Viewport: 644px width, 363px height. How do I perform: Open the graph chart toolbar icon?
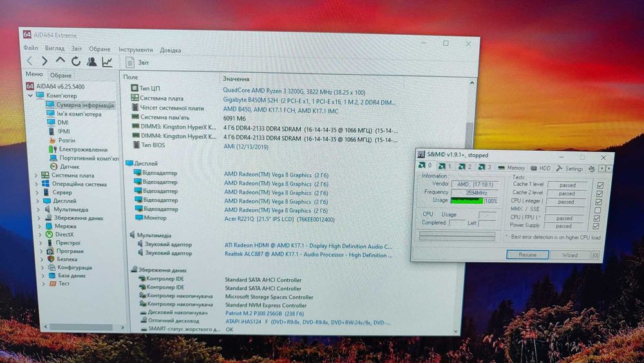click(x=107, y=62)
